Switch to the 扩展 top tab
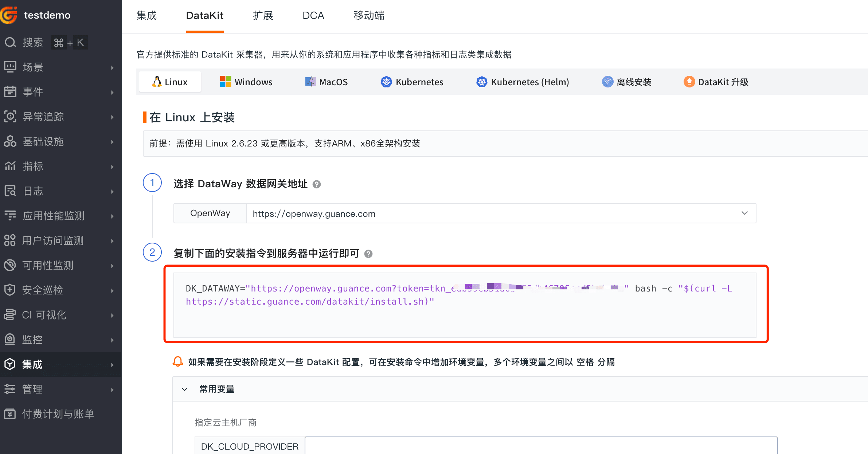 [x=263, y=16]
